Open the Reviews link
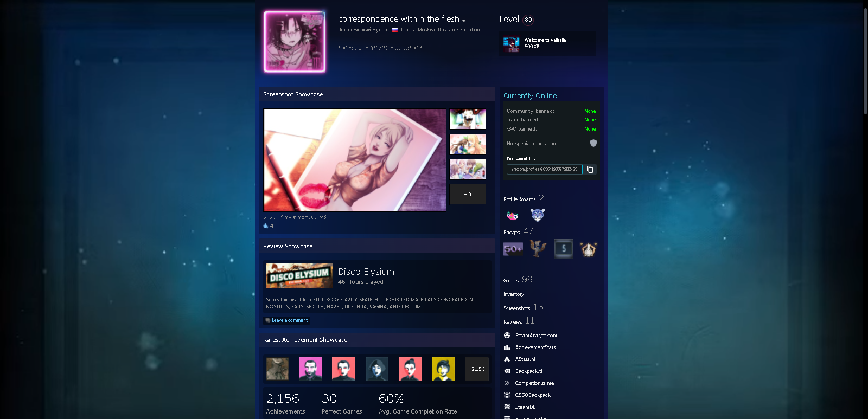This screenshot has width=868, height=419. click(513, 322)
